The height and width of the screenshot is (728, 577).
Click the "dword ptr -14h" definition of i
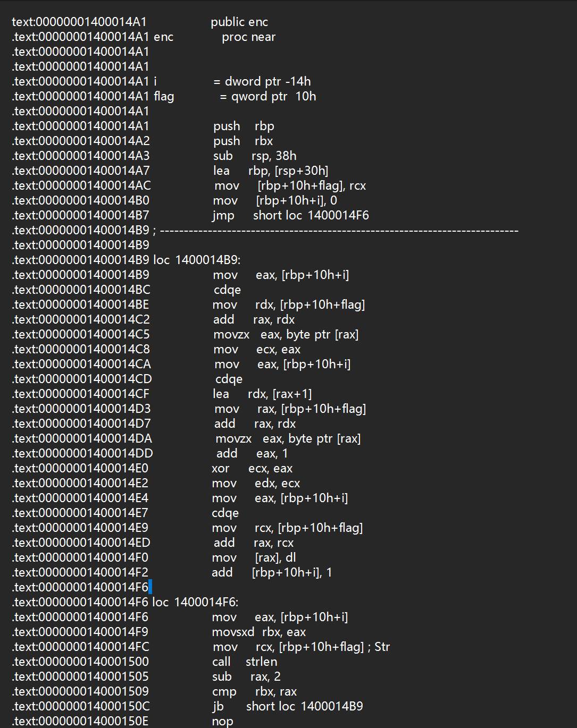coord(267,82)
